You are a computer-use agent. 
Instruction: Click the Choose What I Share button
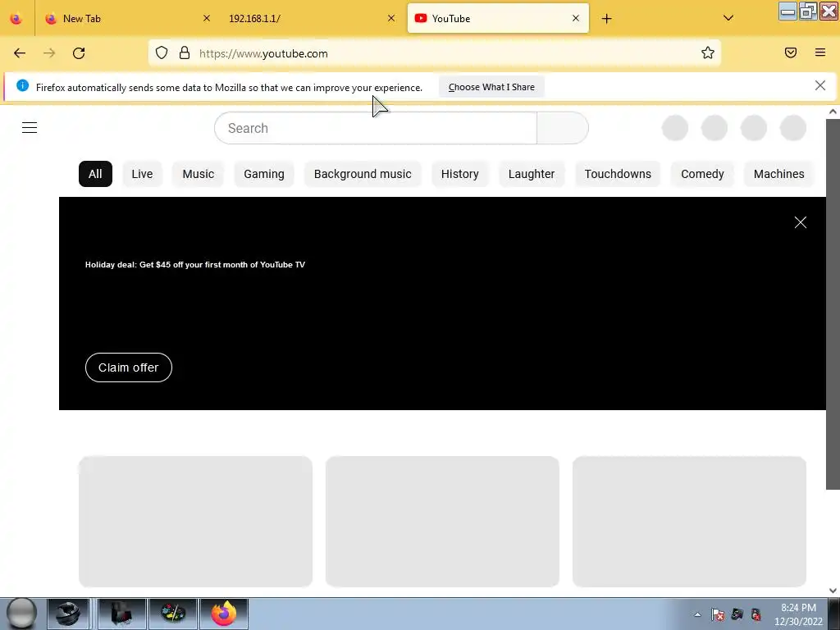click(491, 87)
